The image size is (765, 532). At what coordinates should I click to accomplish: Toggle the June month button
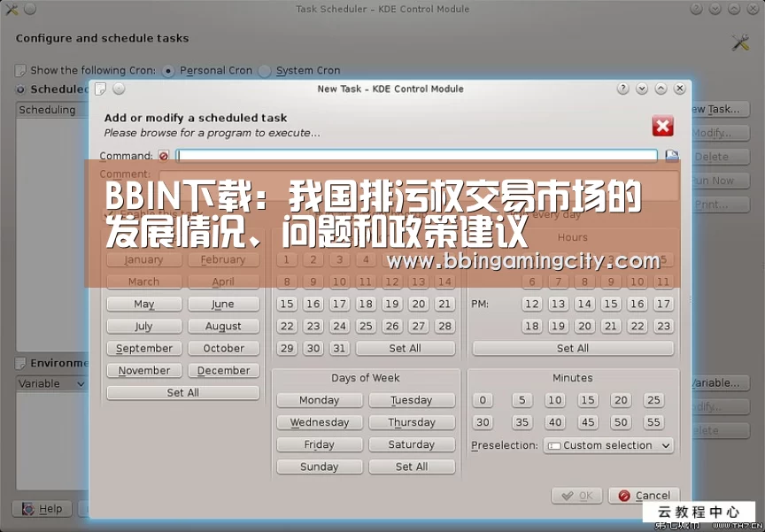click(223, 304)
